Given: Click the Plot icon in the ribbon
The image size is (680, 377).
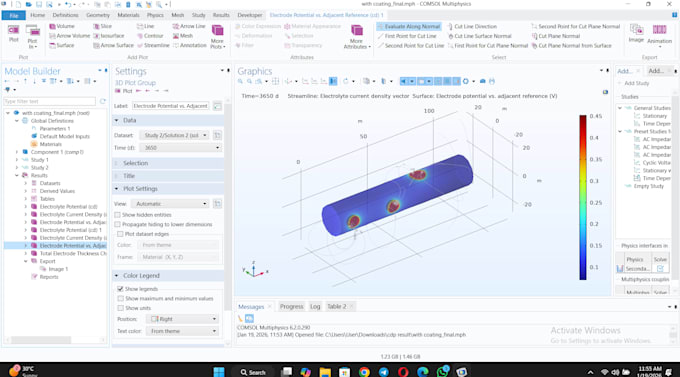Looking at the screenshot, I should pos(13,34).
